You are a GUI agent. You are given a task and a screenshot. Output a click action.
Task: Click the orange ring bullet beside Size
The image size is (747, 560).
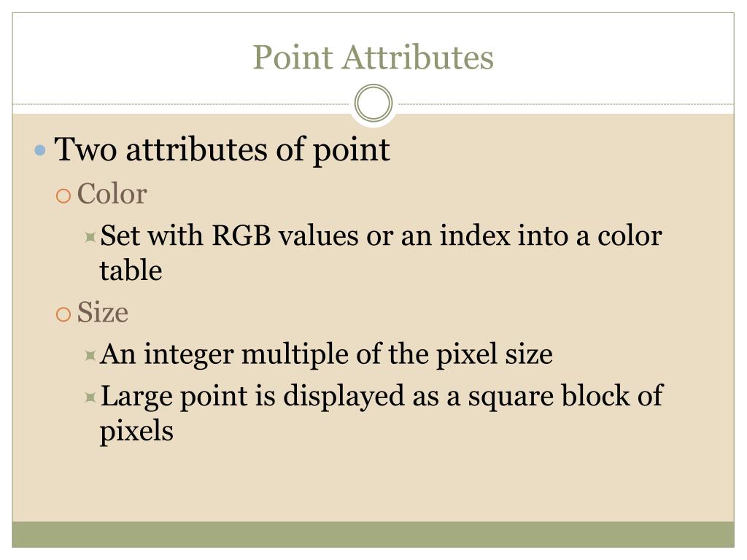(x=63, y=314)
